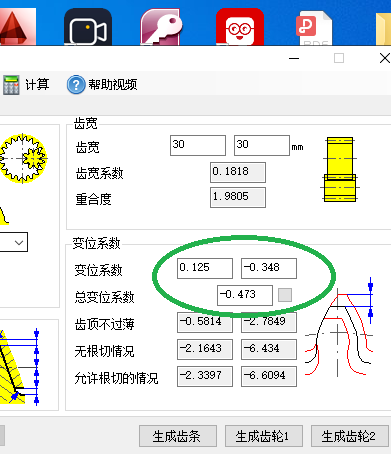Click 生成齿轮1 button

tap(264, 436)
